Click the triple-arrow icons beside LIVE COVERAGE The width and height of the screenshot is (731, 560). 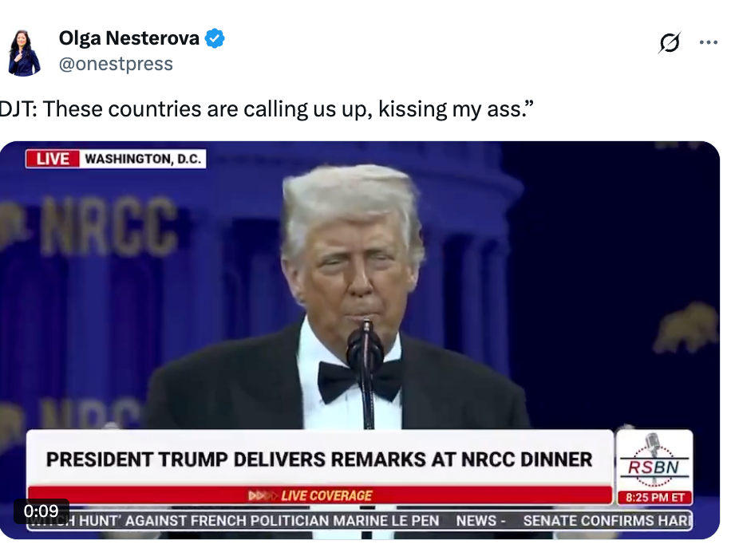[x=261, y=494]
